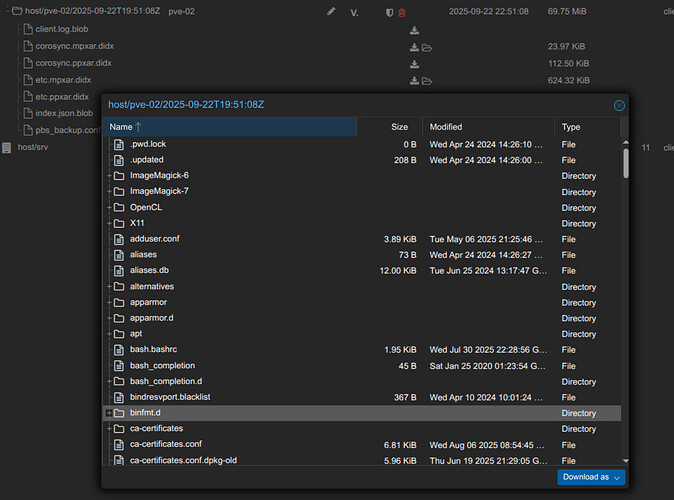This screenshot has height=500, width=674.
Task: Open file browser for corosync.mpxar.didx
Action: [427, 47]
